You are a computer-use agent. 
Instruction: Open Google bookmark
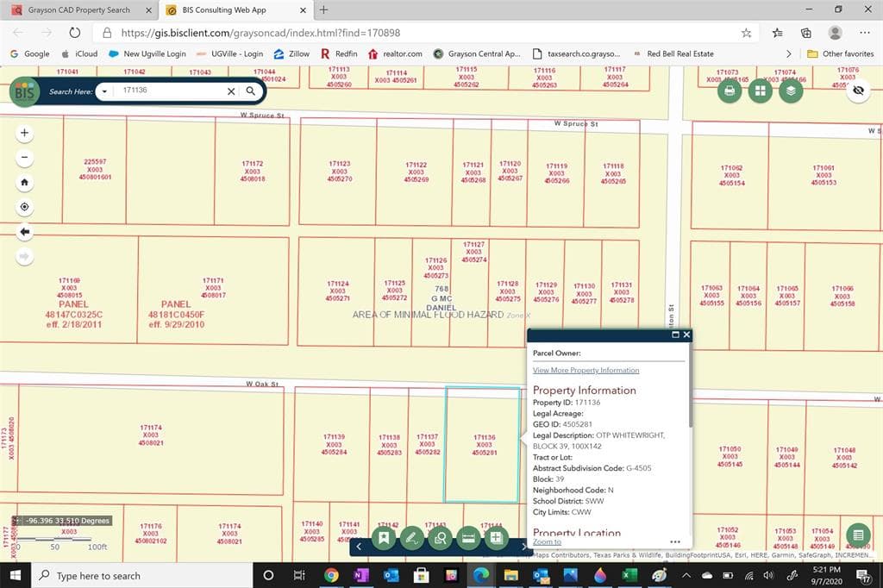(x=30, y=54)
